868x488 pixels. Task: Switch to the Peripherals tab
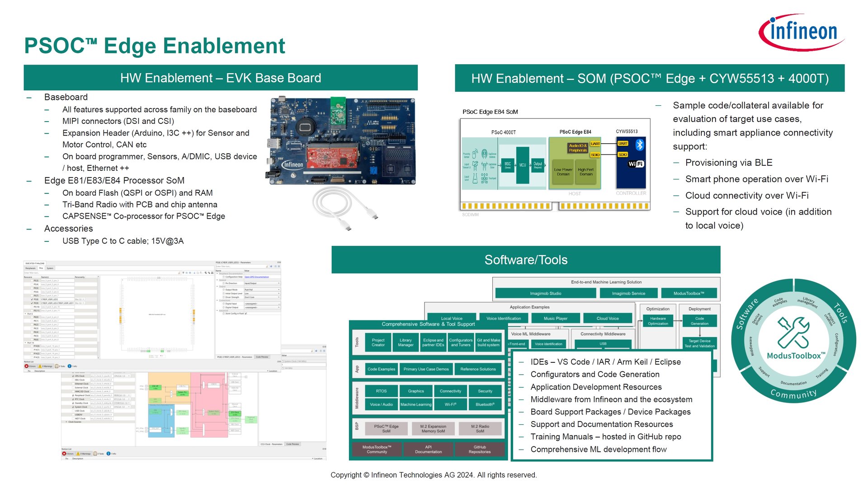tap(30, 268)
